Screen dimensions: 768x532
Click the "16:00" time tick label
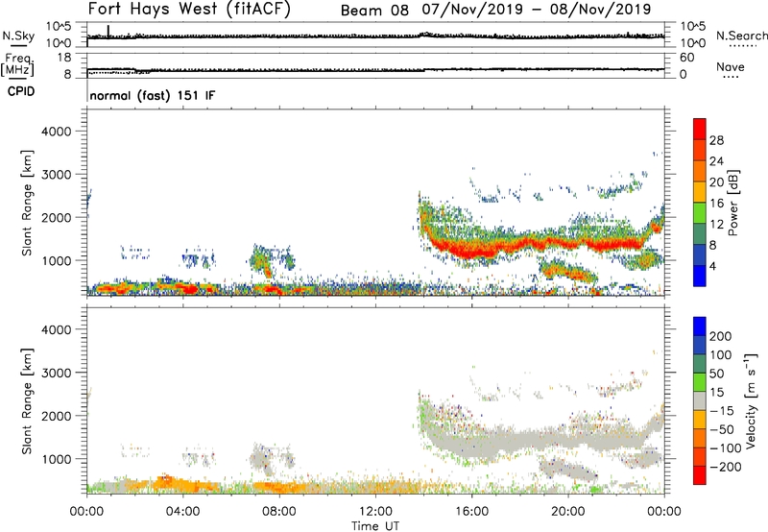point(471,512)
